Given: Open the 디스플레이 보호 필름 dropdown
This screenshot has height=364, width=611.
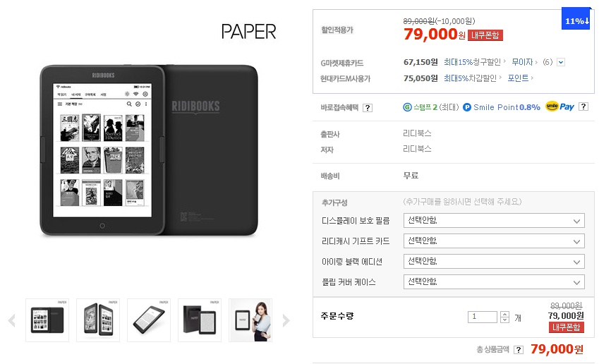Looking at the screenshot, I should (494, 221).
